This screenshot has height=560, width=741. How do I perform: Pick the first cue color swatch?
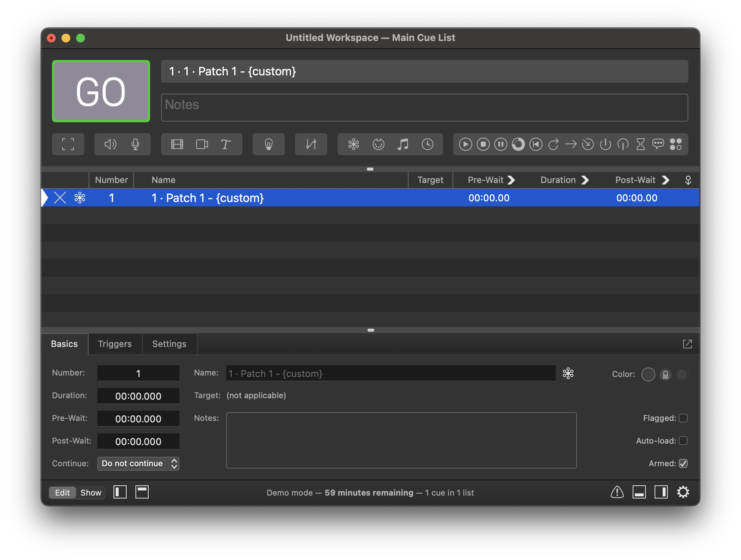click(648, 374)
